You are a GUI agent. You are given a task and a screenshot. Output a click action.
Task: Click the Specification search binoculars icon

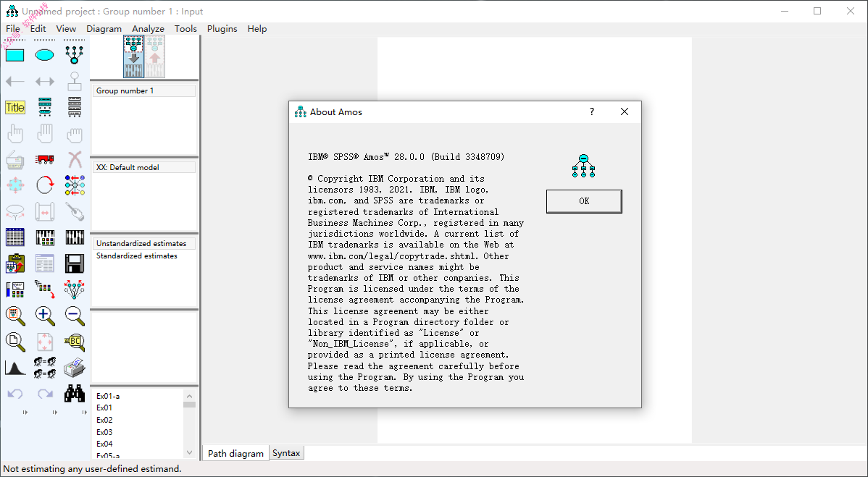point(75,393)
